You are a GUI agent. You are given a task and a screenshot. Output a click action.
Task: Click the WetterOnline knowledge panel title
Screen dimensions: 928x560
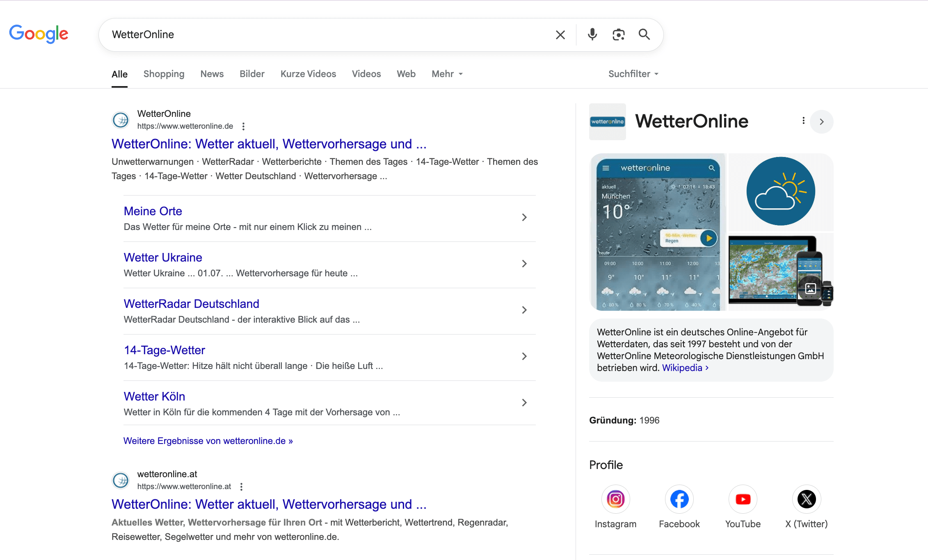692,121
